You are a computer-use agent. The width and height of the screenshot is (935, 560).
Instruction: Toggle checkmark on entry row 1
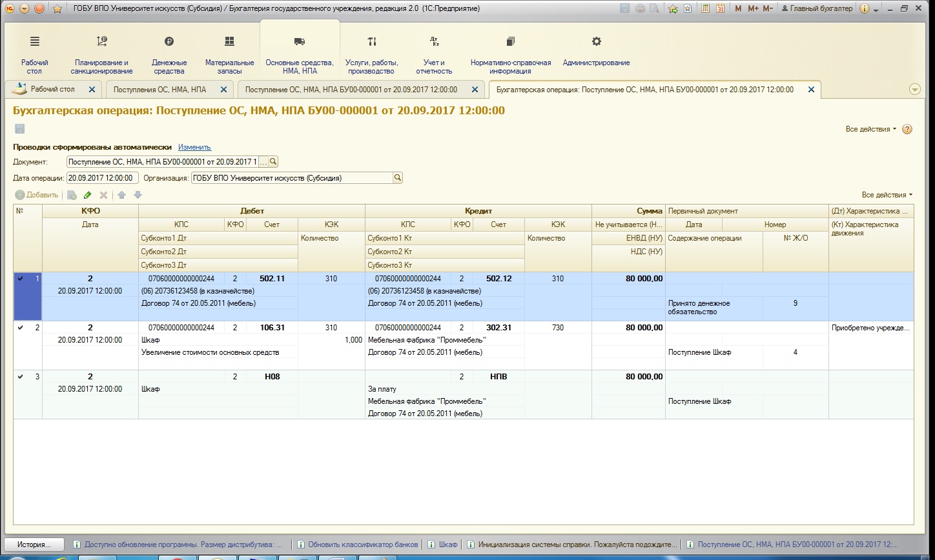(20, 279)
